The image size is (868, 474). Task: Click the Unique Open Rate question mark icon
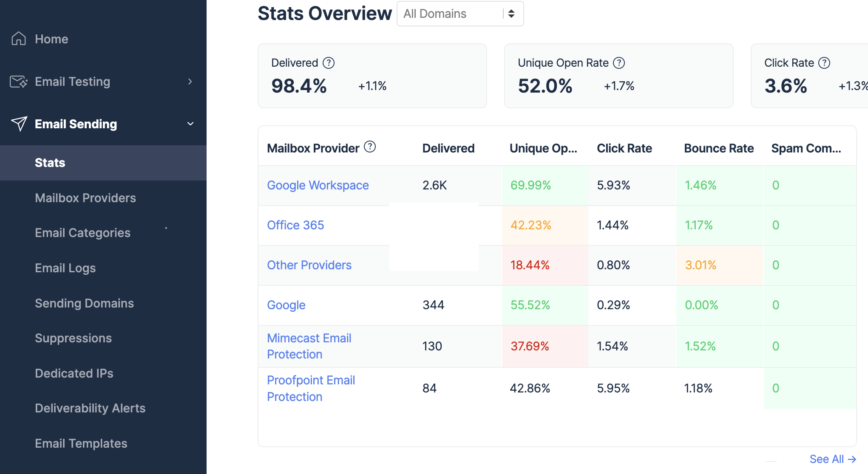click(x=619, y=62)
